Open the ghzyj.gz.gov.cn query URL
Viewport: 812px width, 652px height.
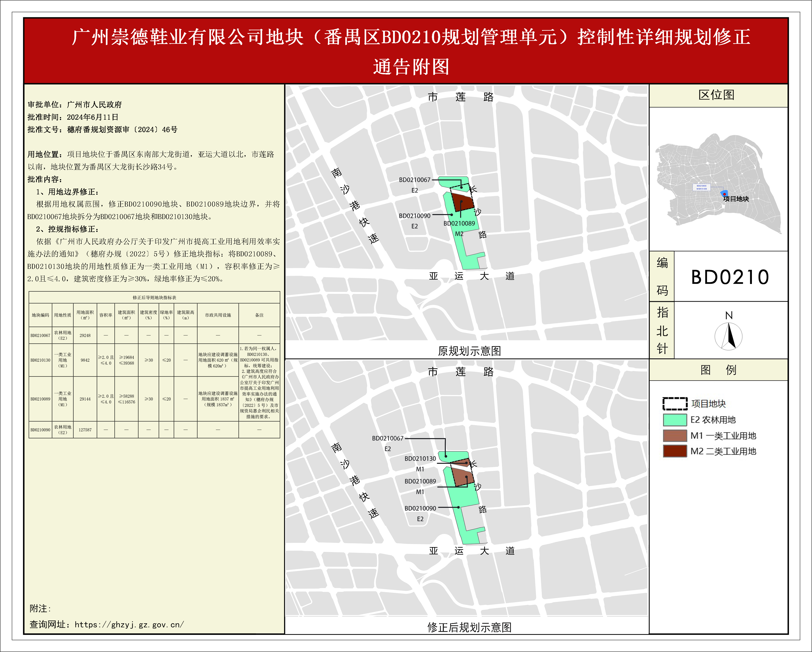(129, 625)
